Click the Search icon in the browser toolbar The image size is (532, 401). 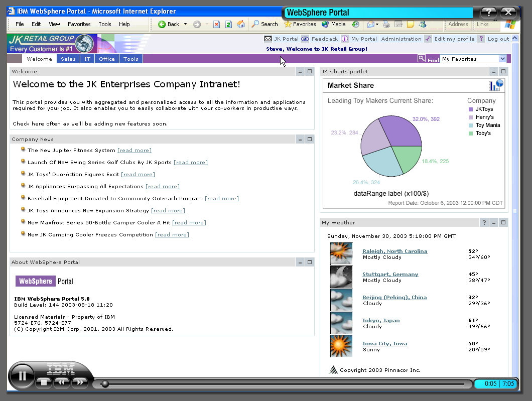click(x=255, y=24)
